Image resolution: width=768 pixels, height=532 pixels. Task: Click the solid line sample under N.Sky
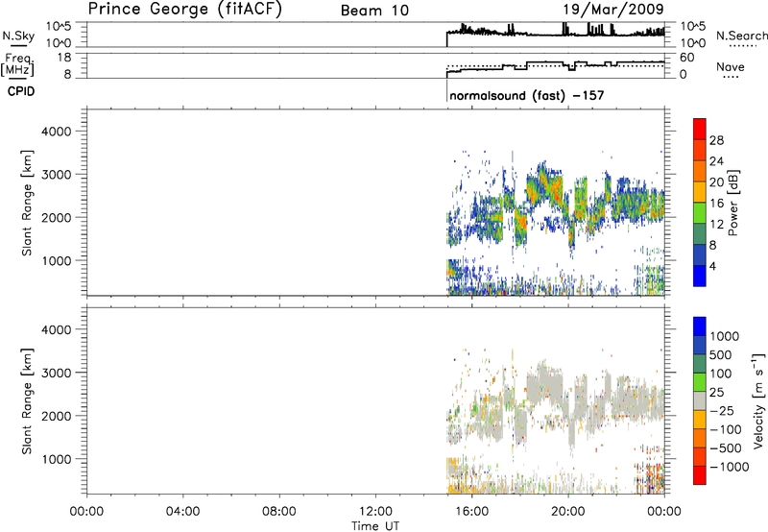click(x=19, y=46)
